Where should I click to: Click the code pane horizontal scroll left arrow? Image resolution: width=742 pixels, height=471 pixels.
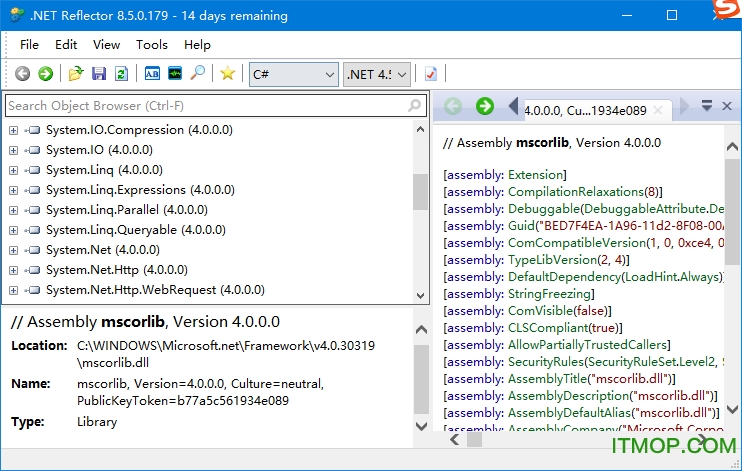pos(454,440)
